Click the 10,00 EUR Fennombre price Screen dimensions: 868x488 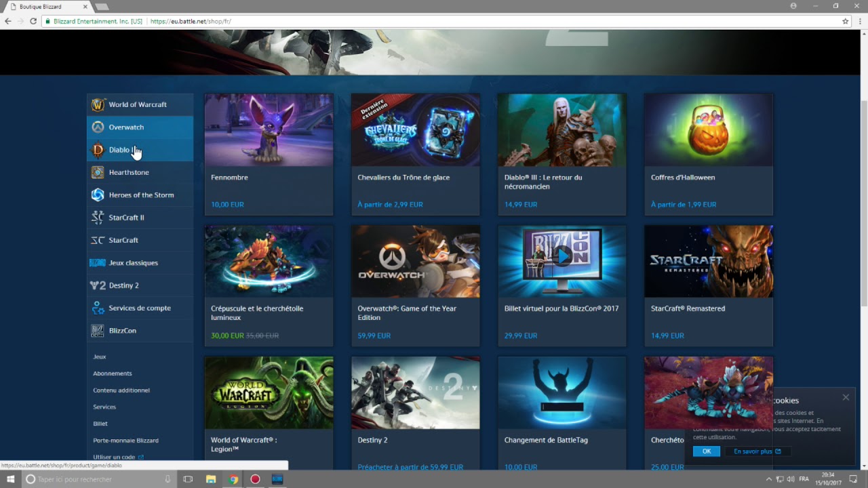click(x=227, y=205)
